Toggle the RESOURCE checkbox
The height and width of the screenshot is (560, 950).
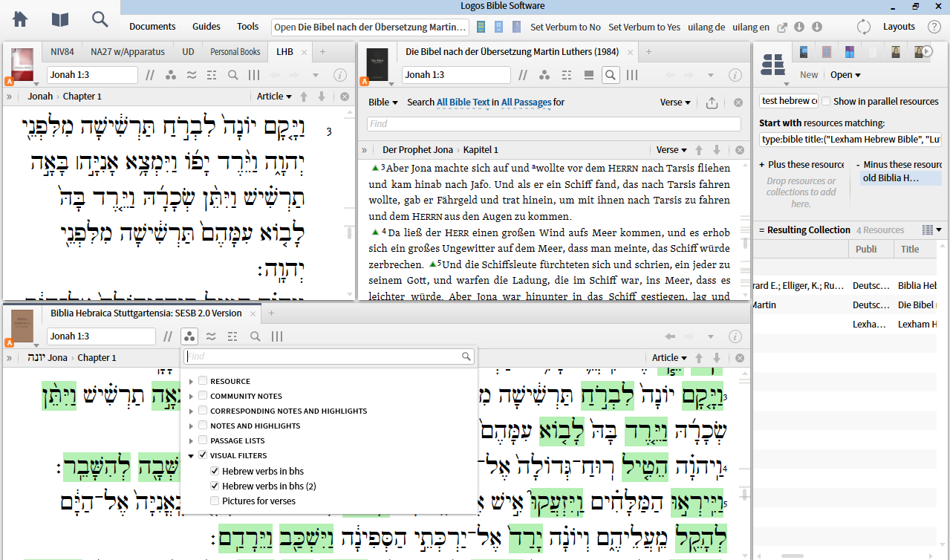(203, 381)
